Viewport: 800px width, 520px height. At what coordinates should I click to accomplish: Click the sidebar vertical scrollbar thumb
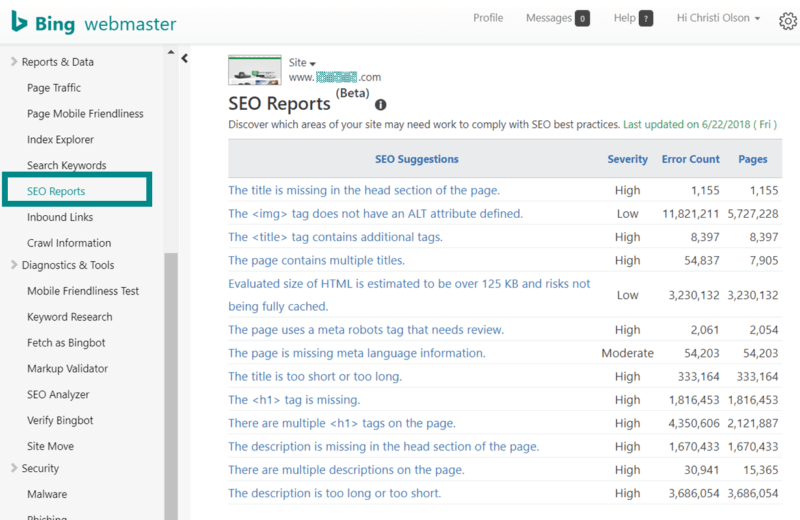(x=171, y=386)
